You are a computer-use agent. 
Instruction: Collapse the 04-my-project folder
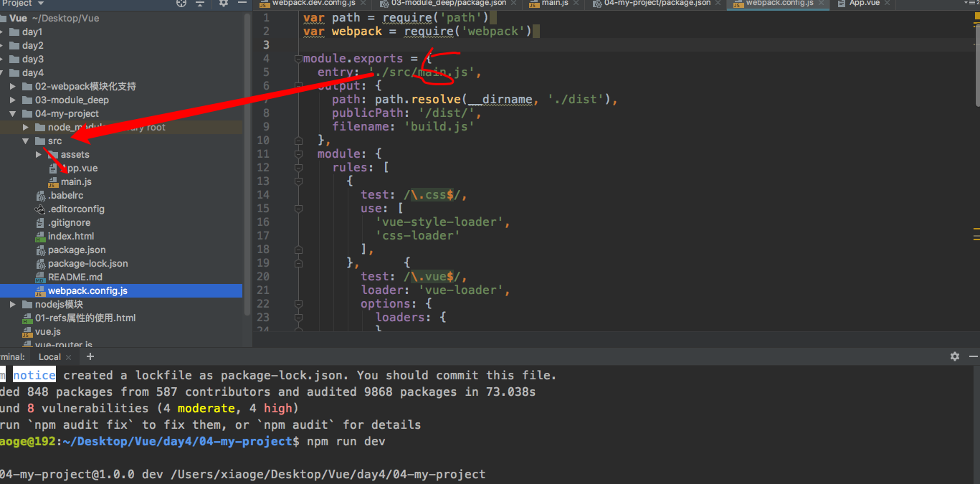(x=13, y=114)
